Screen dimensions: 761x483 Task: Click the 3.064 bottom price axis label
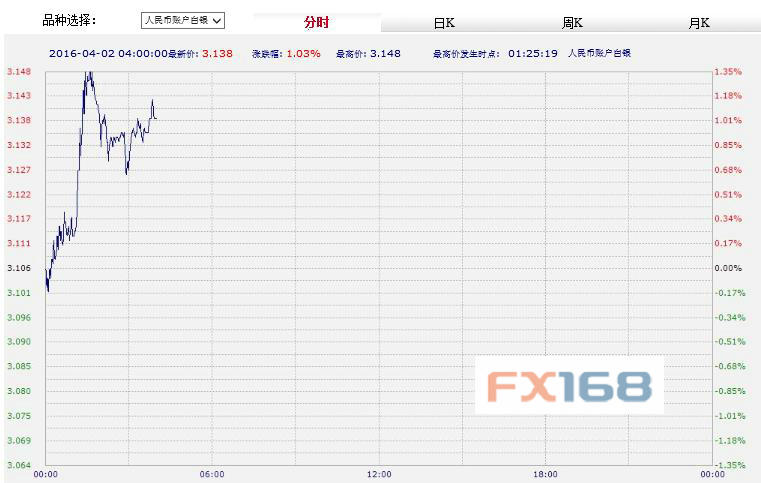19,465
